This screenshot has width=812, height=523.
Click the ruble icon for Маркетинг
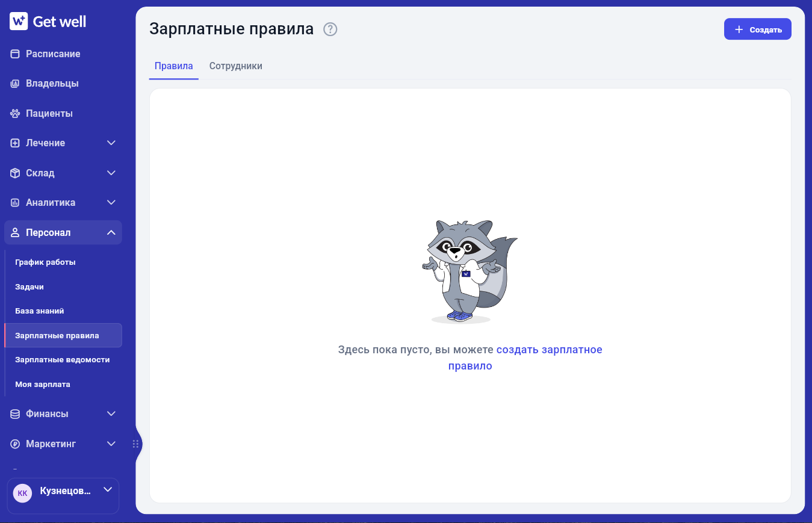pos(15,444)
